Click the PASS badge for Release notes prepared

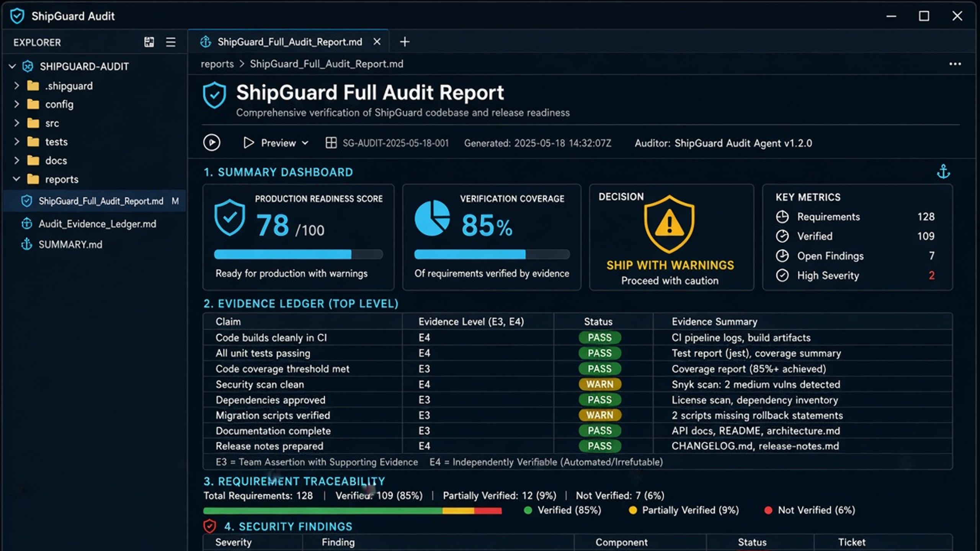coord(600,446)
